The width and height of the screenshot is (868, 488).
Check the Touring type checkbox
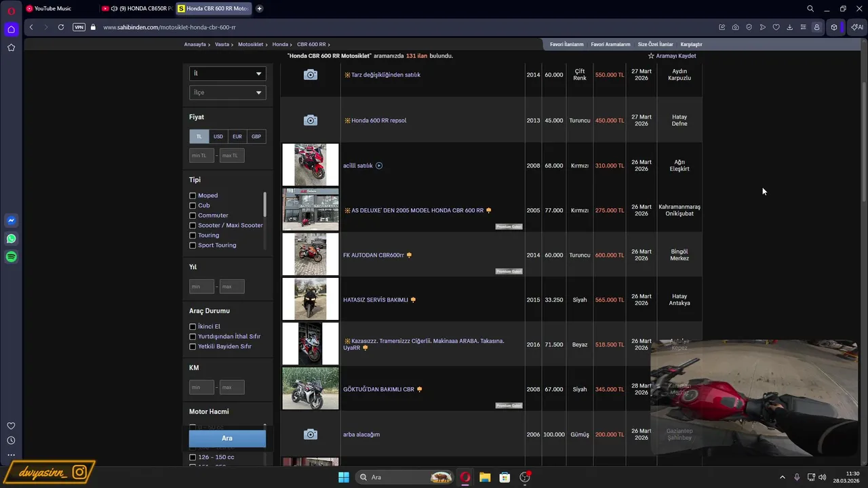[x=193, y=235]
